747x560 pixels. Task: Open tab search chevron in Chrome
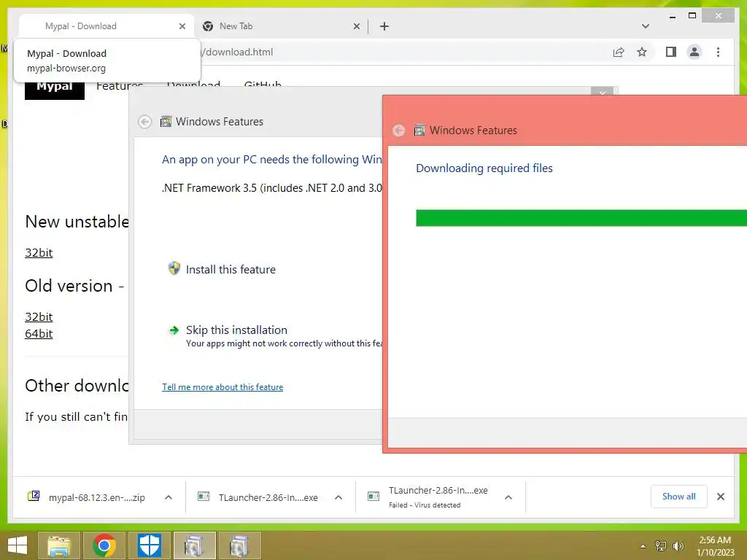[645, 26]
